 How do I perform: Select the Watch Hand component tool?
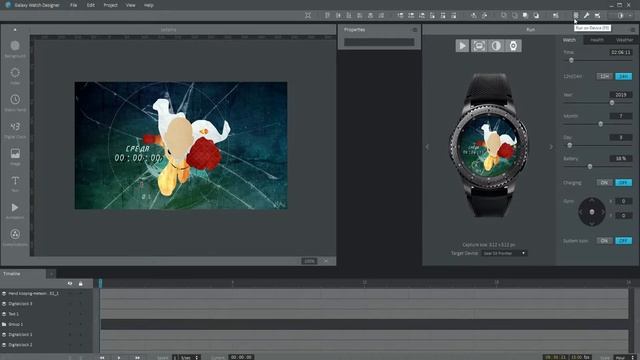pyautogui.click(x=15, y=102)
